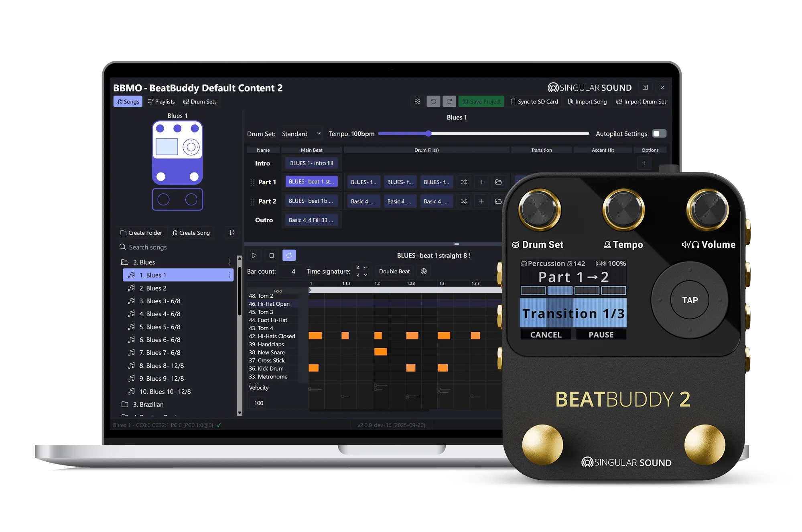Click the undo arrow icon
This screenshot has width=802, height=532.
pyautogui.click(x=433, y=102)
